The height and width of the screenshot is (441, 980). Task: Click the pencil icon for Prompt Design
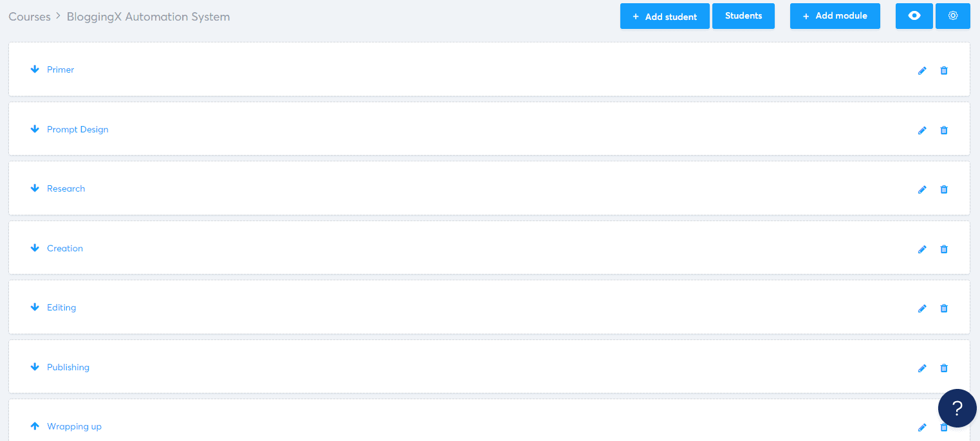922,130
